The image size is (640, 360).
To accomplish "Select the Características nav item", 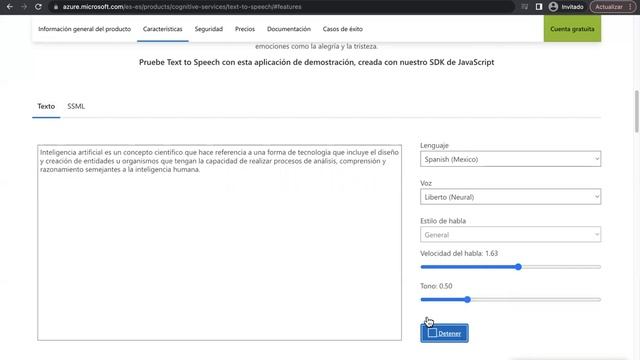I will pos(162,29).
